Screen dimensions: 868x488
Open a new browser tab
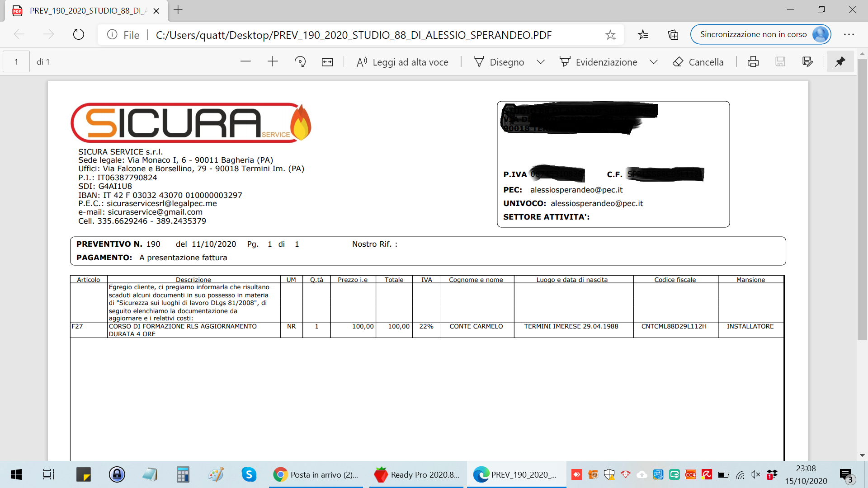[x=178, y=10]
